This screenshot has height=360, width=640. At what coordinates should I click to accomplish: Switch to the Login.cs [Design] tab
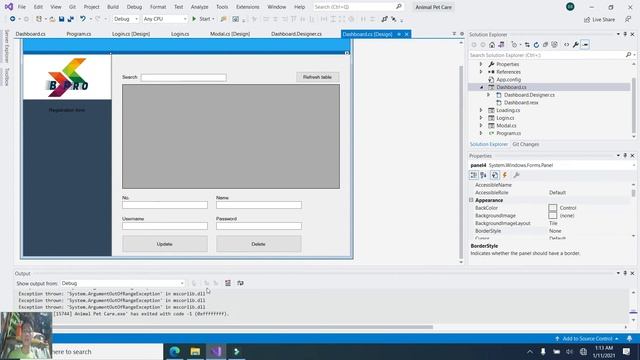tap(131, 34)
